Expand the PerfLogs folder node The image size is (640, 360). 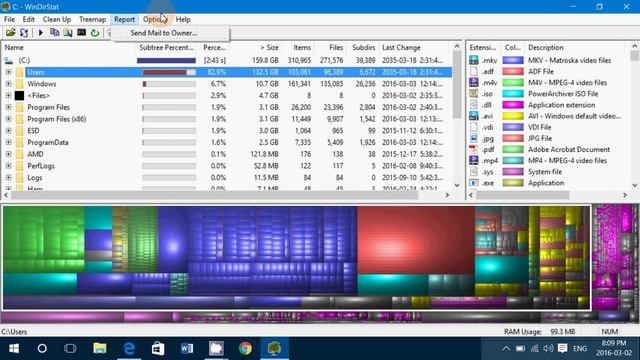[x=9, y=166]
